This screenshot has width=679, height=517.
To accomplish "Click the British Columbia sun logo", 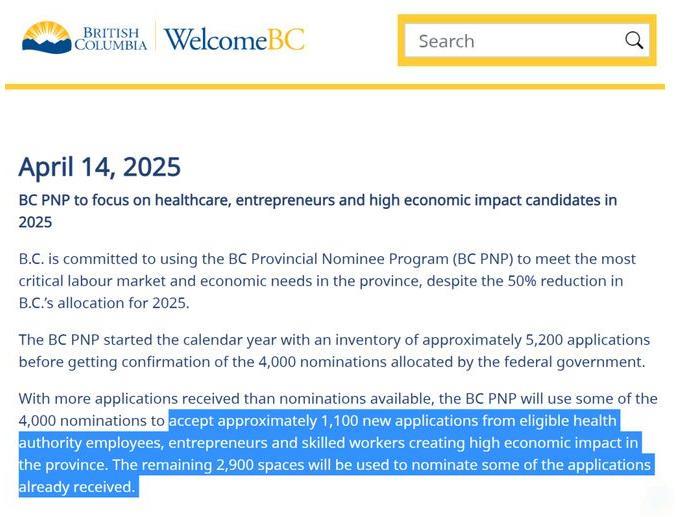I will pos(47,38).
